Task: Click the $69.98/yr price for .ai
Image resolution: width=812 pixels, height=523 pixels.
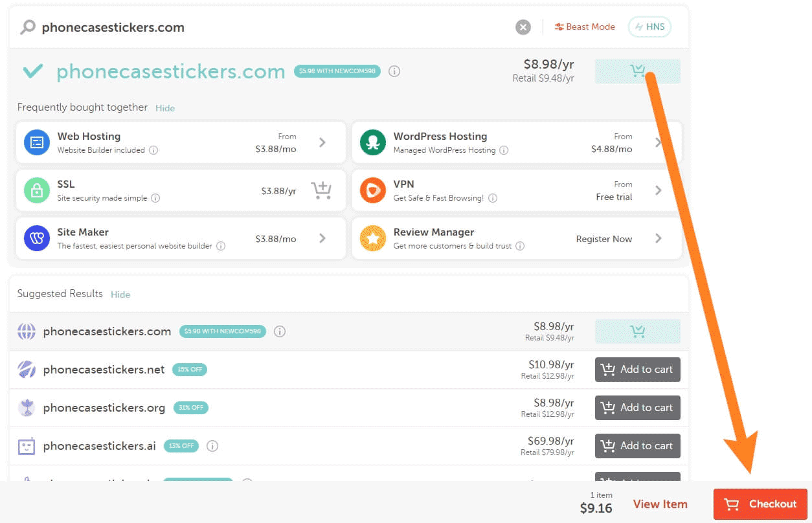Action: pyautogui.click(x=551, y=441)
